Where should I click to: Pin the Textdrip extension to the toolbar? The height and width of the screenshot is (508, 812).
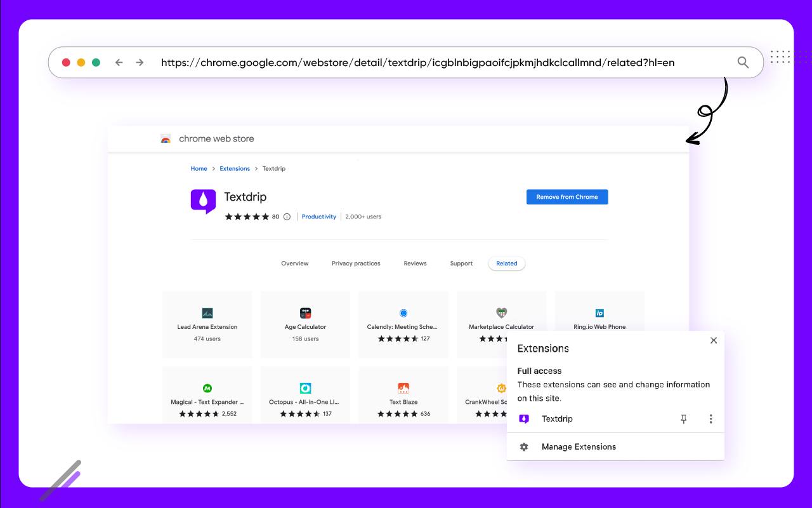click(683, 418)
